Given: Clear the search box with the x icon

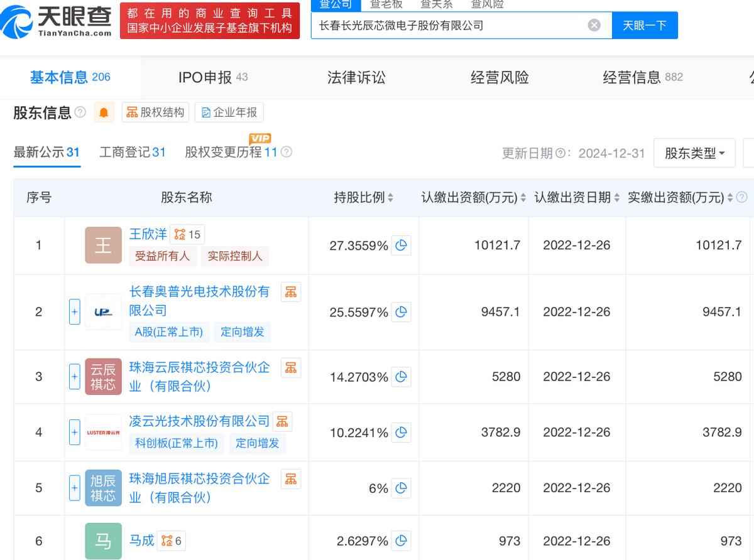Looking at the screenshot, I should (x=594, y=24).
